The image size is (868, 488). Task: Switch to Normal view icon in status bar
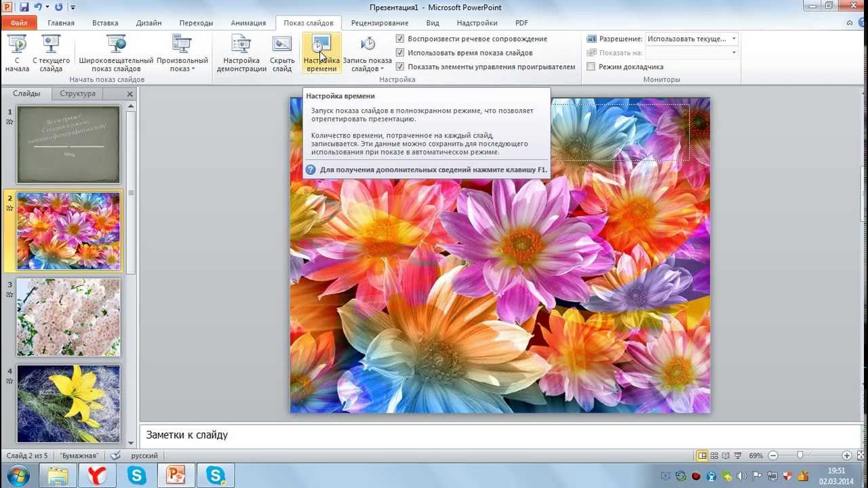pos(703,456)
